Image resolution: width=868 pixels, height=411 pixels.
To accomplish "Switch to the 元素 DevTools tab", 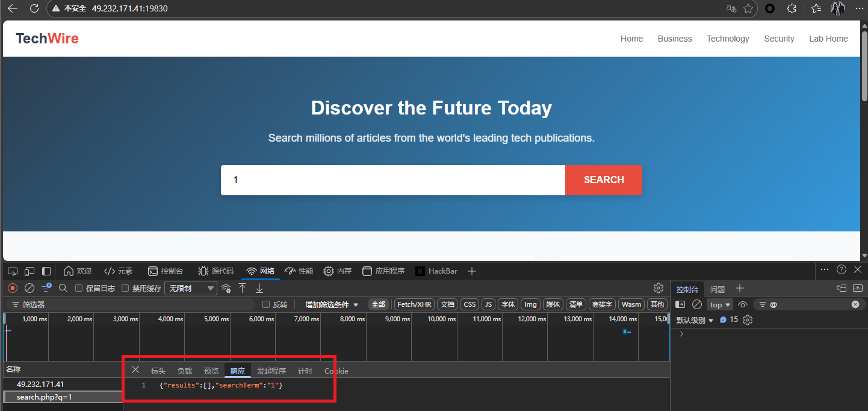I will point(118,271).
